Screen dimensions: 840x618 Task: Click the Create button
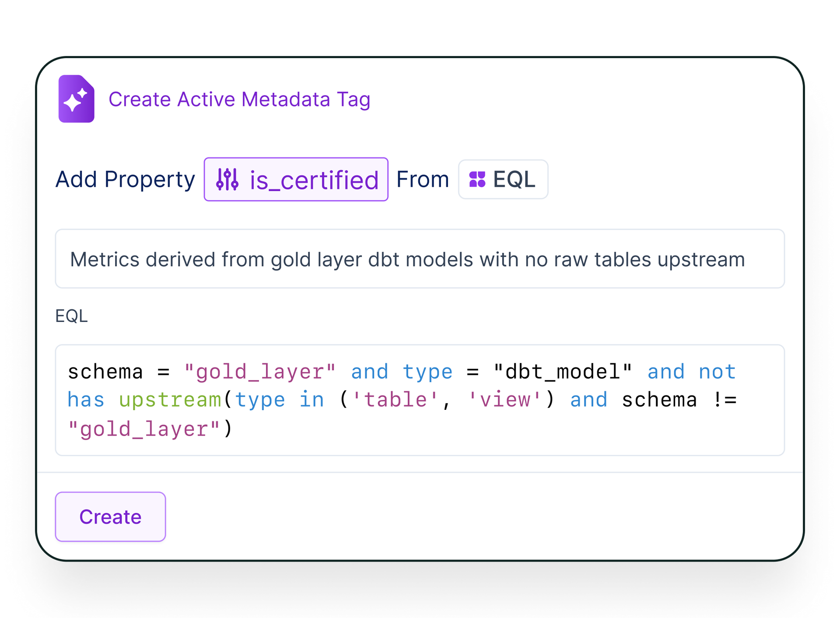coord(110,517)
